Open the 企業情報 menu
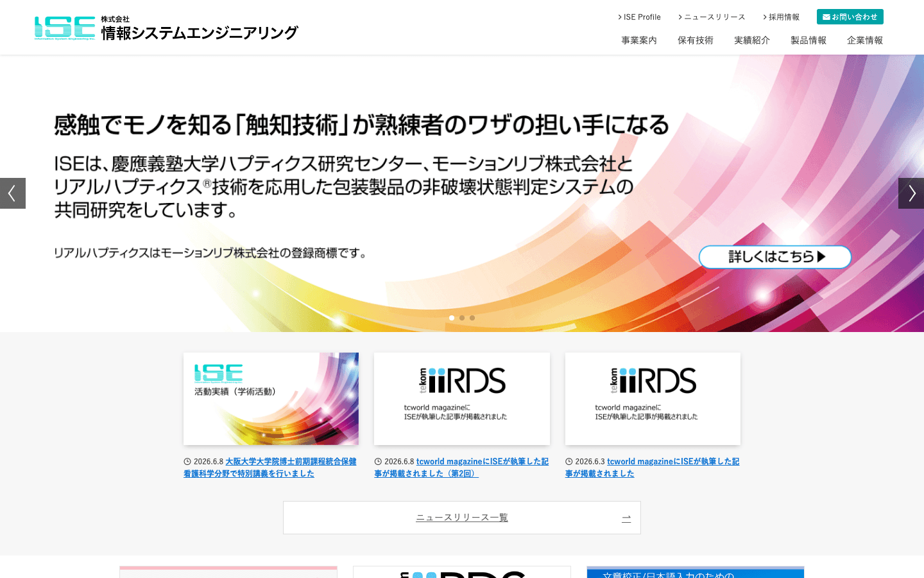 point(865,40)
